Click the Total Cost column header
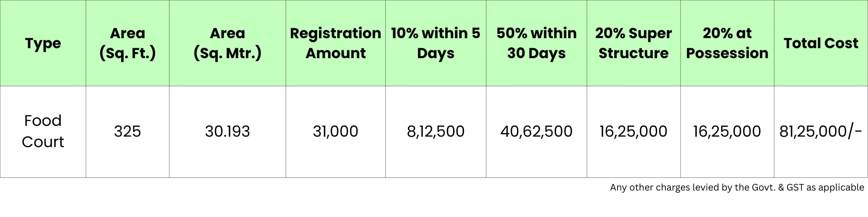Viewport: 868px width, 217px height. [821, 43]
